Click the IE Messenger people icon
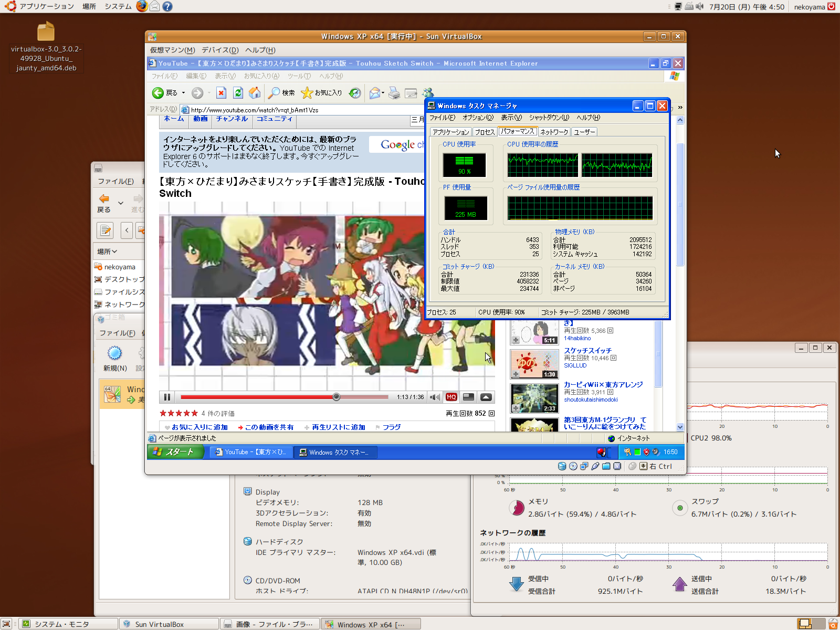The image size is (840, 630). pyautogui.click(x=428, y=93)
